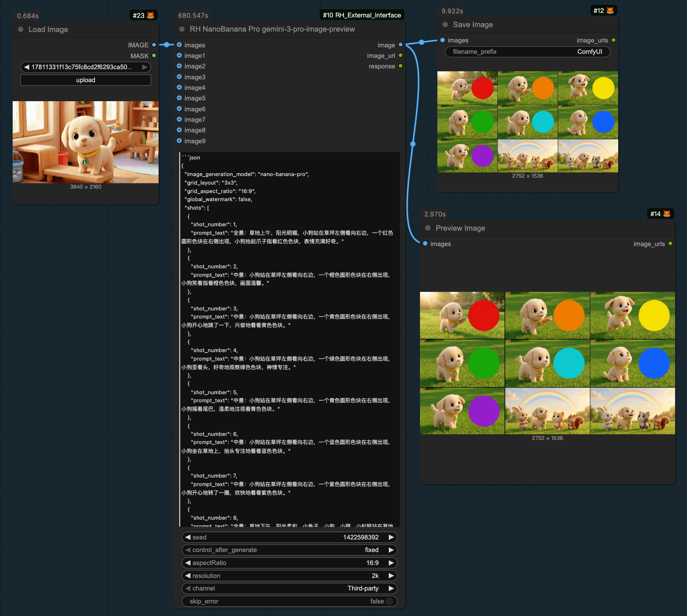The width and height of the screenshot is (687, 616).
Task: Click the images input port on Preview Image
Action: [x=425, y=244]
